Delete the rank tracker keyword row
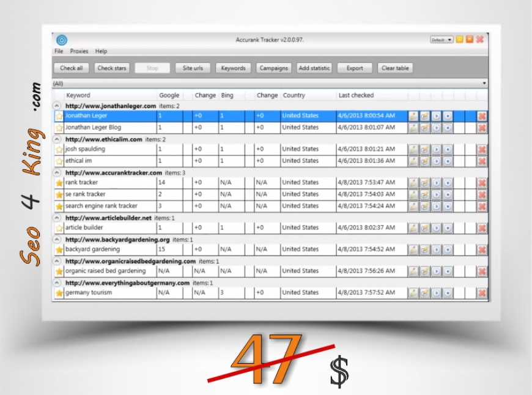 pyautogui.click(x=482, y=183)
